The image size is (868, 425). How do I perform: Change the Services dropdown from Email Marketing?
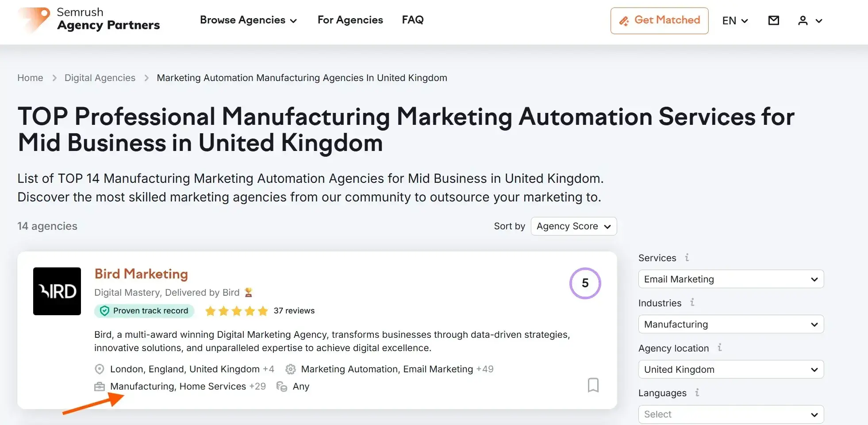click(730, 279)
